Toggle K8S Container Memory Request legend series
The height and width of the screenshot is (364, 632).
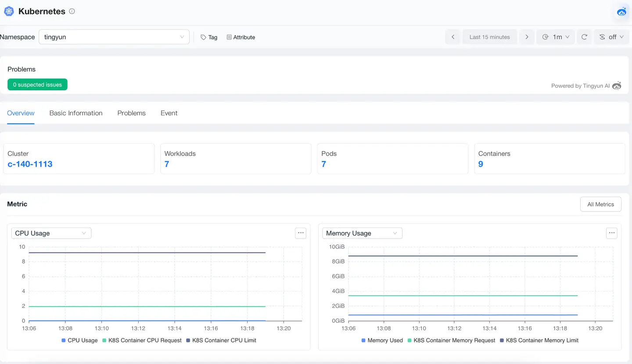click(x=451, y=340)
